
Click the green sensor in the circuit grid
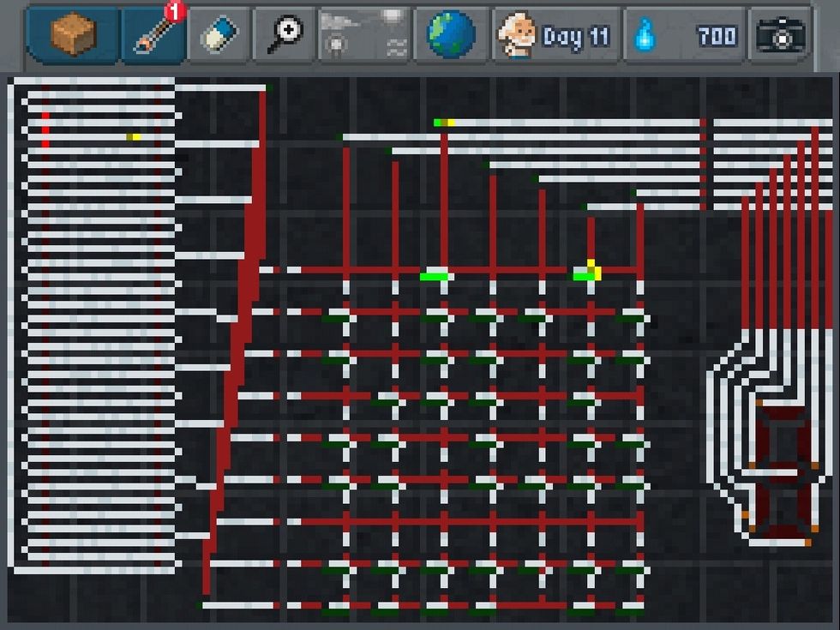click(434, 276)
